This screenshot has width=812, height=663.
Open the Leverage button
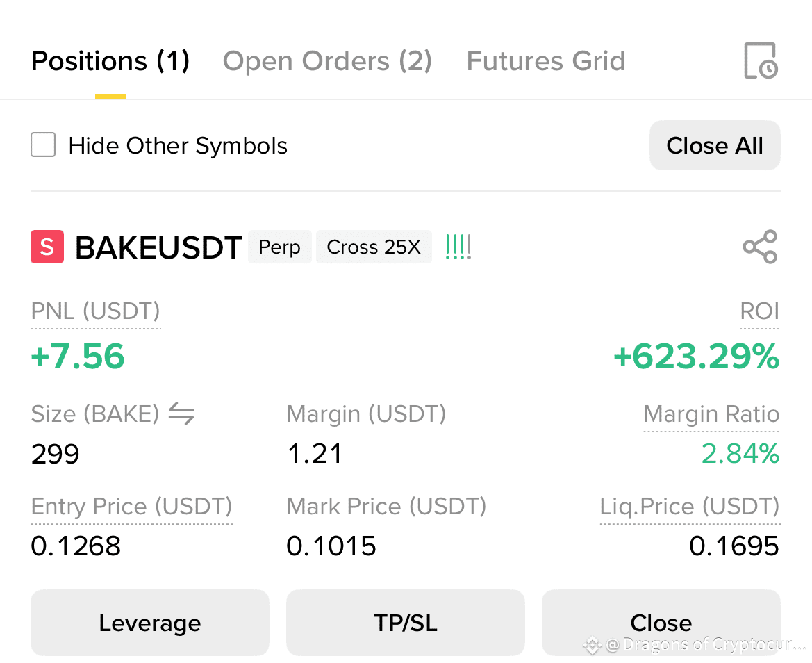[149, 623]
